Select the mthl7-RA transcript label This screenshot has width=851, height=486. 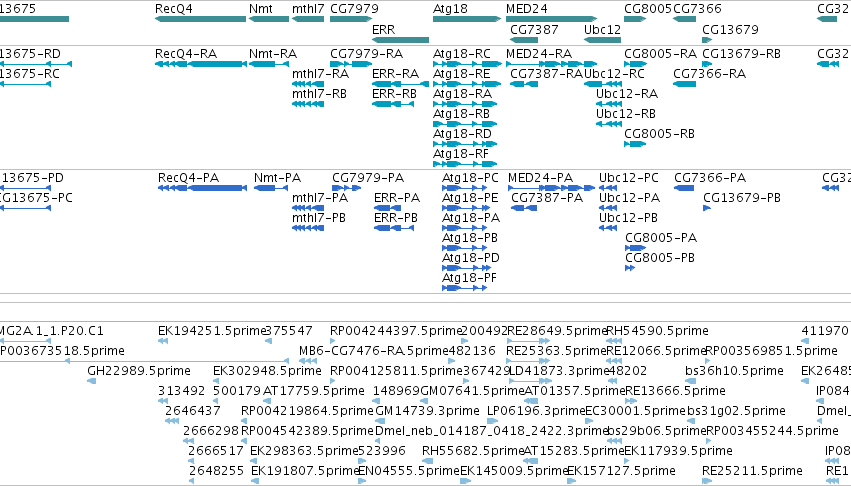[x=320, y=74]
